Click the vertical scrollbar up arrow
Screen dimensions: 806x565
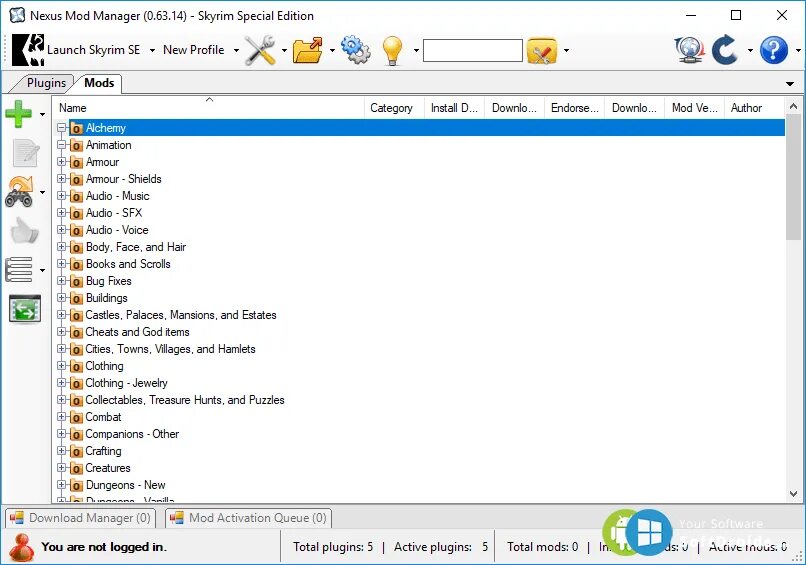(793, 106)
